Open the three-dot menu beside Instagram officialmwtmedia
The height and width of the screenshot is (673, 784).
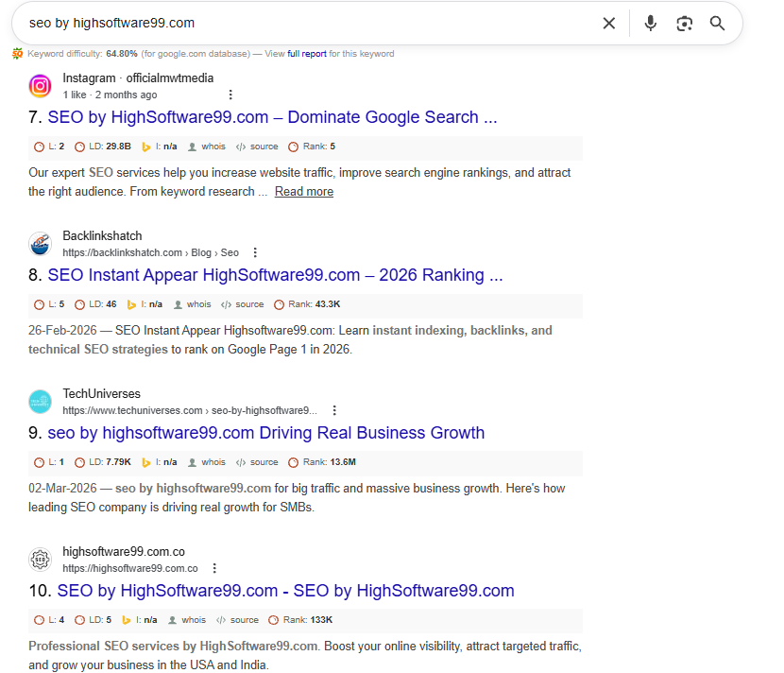[230, 95]
